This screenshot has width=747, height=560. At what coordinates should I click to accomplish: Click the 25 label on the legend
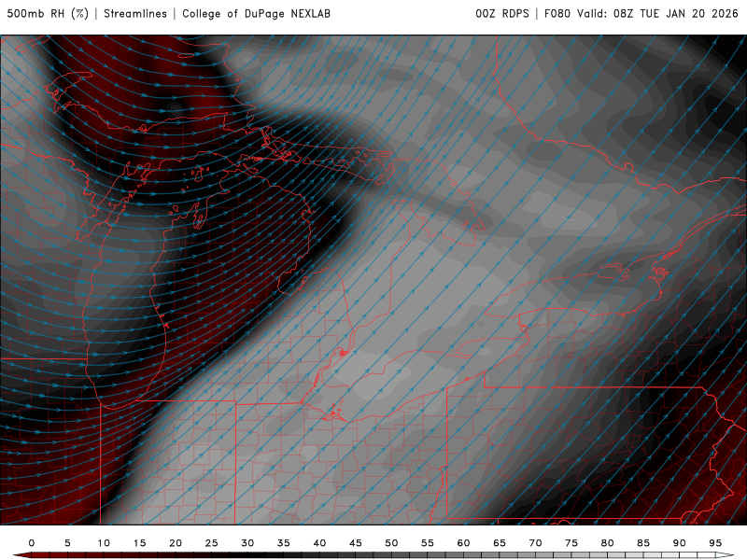(x=212, y=543)
